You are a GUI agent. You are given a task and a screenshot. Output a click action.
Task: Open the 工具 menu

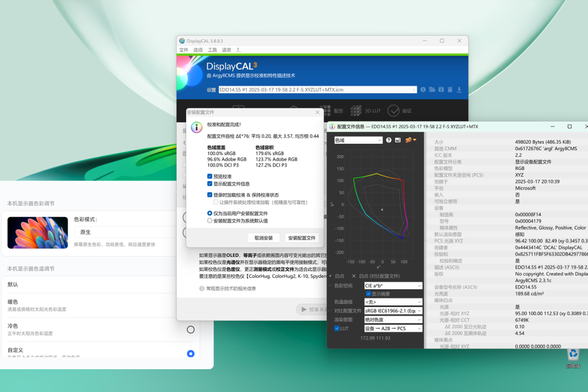pos(212,50)
